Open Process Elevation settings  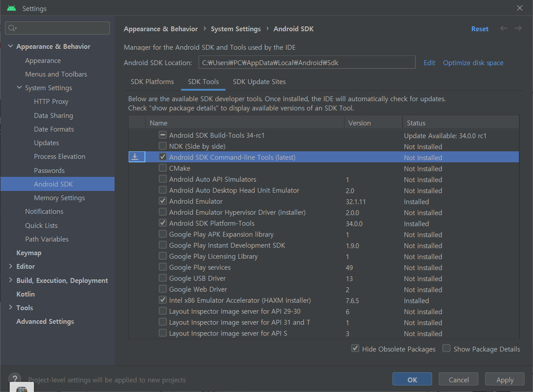[x=59, y=156]
